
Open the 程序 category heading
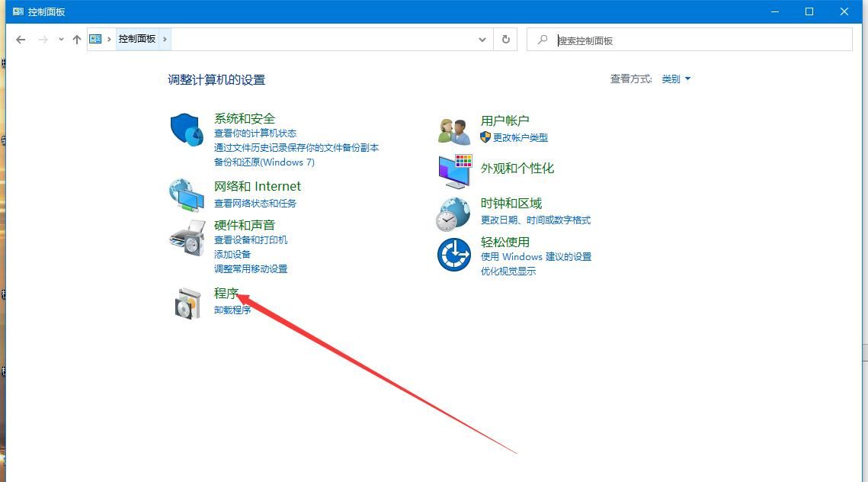[226, 293]
